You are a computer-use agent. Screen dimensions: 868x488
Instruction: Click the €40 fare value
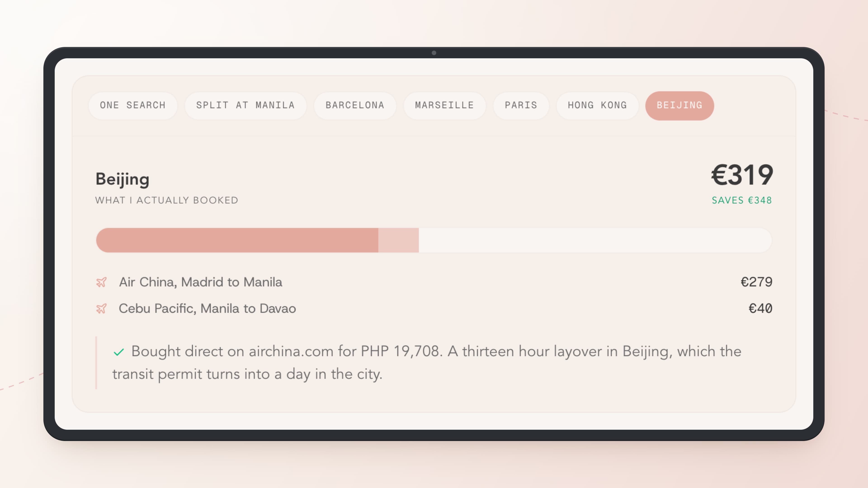760,308
